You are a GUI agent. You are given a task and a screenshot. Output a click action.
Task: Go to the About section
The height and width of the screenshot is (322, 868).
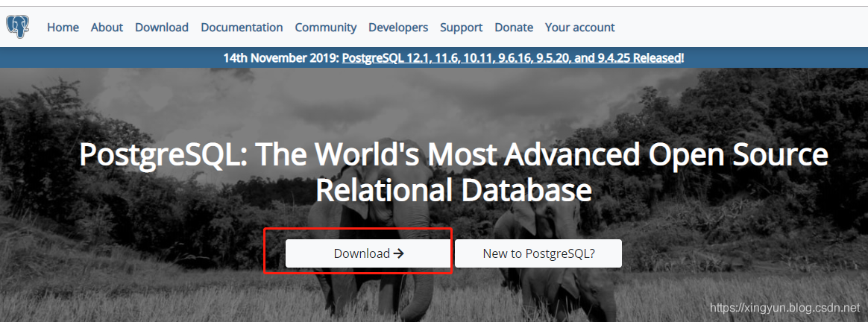(x=107, y=27)
